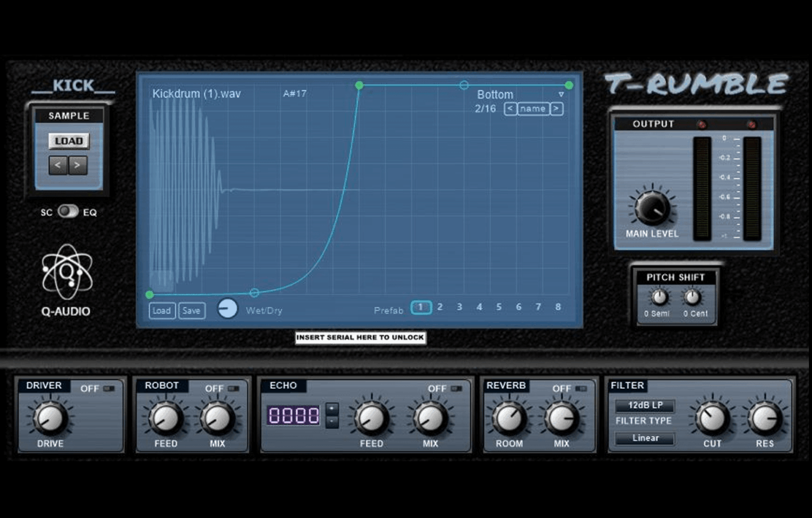Click the Save preset button in display

192,311
